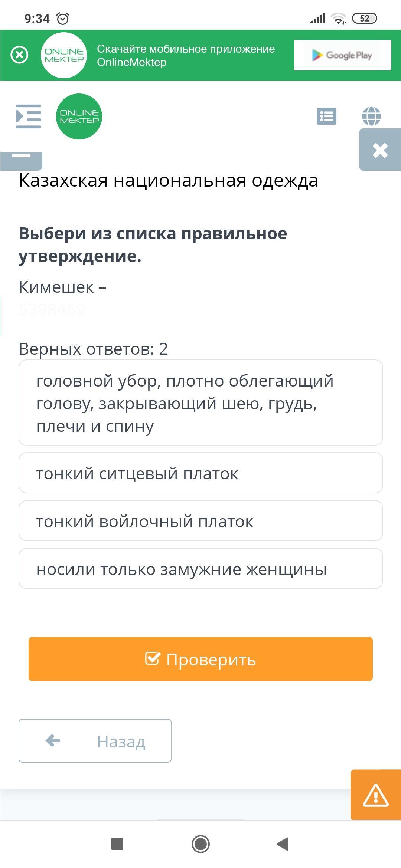Viewport: 401px width, 868px height.
Task: Tap the green Online Mektep logo in the header
Action: point(79,116)
